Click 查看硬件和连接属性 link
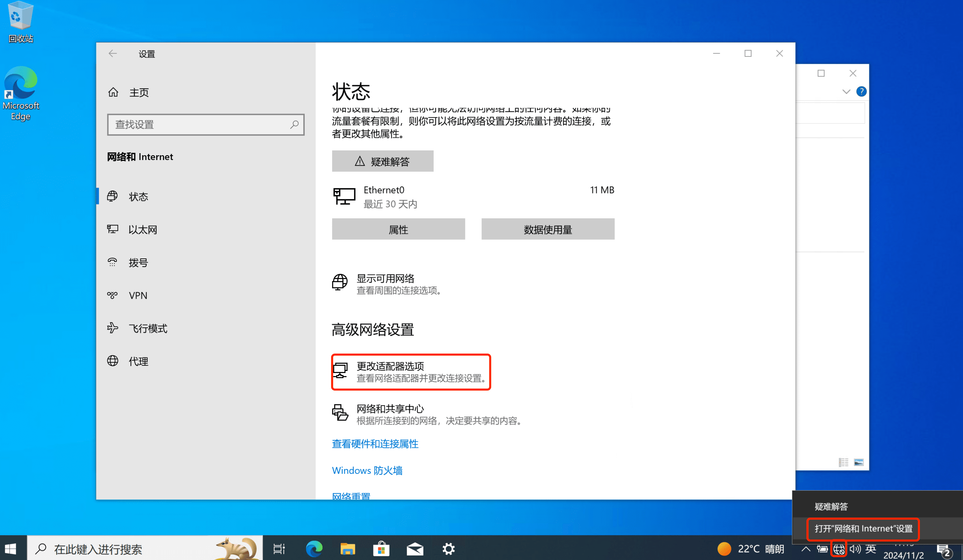 [375, 444]
